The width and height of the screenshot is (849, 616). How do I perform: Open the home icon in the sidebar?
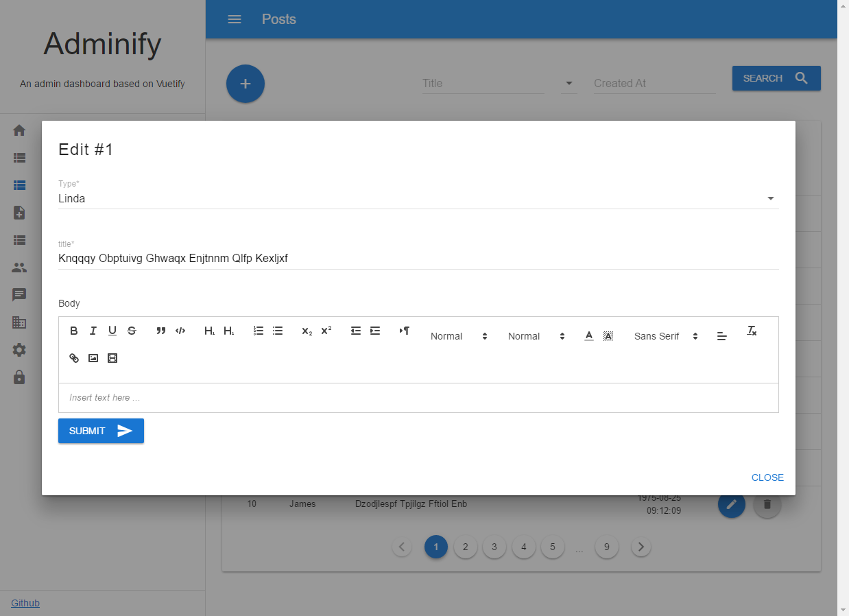[19, 130]
